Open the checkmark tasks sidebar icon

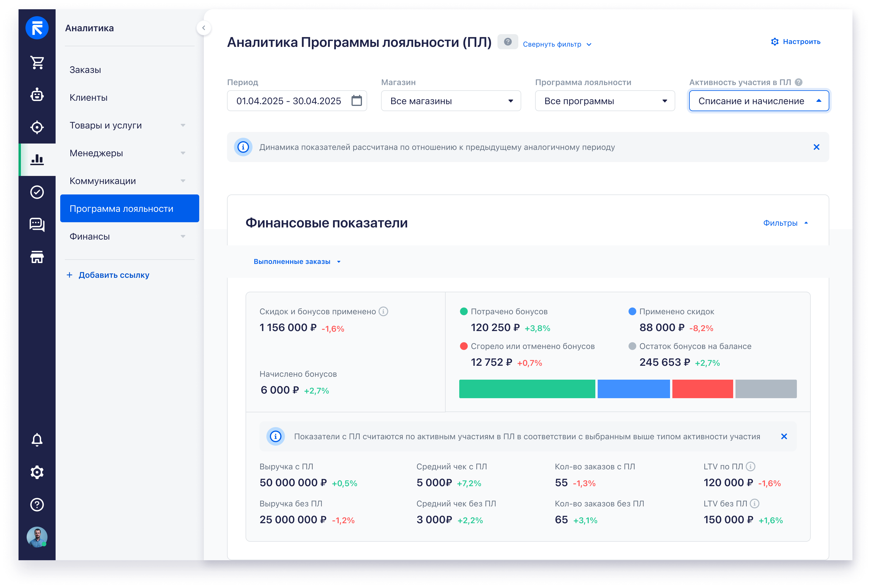pyautogui.click(x=37, y=192)
